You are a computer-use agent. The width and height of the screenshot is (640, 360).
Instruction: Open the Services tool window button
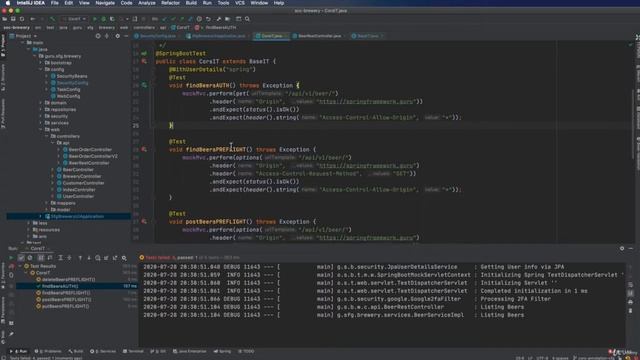pos(103,351)
